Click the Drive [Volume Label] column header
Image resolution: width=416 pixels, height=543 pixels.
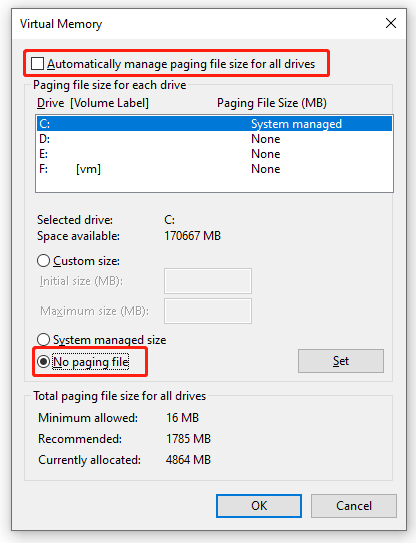pos(93,103)
